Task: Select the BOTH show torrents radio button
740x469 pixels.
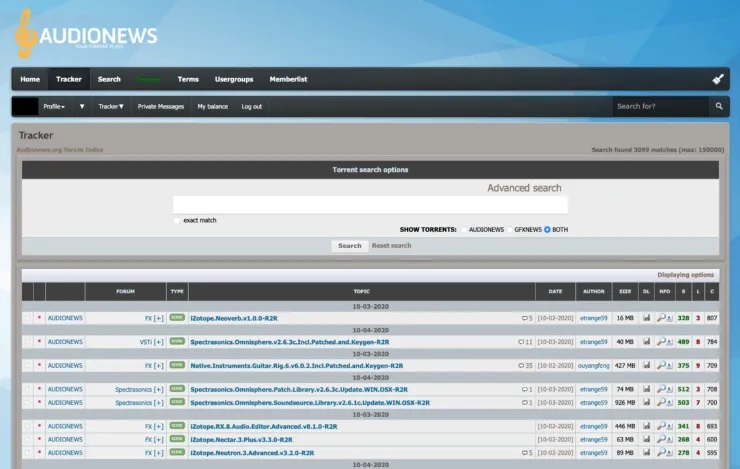Action: (x=547, y=230)
